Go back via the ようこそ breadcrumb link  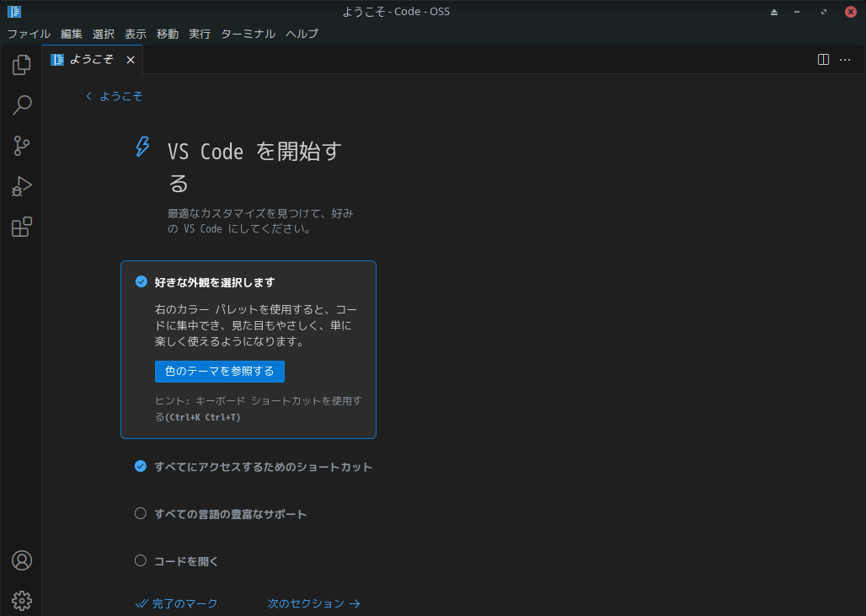click(115, 96)
